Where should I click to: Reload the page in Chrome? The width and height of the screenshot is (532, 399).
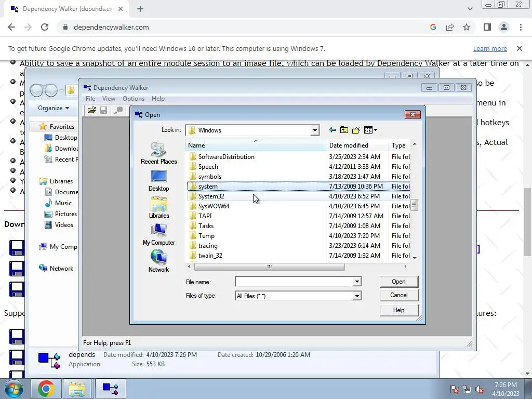click(45, 27)
